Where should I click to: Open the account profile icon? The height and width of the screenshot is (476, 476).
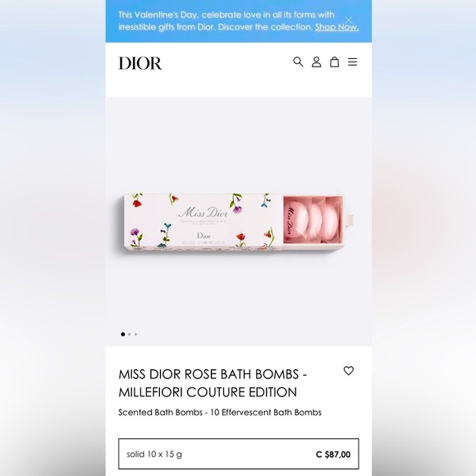coord(316,62)
